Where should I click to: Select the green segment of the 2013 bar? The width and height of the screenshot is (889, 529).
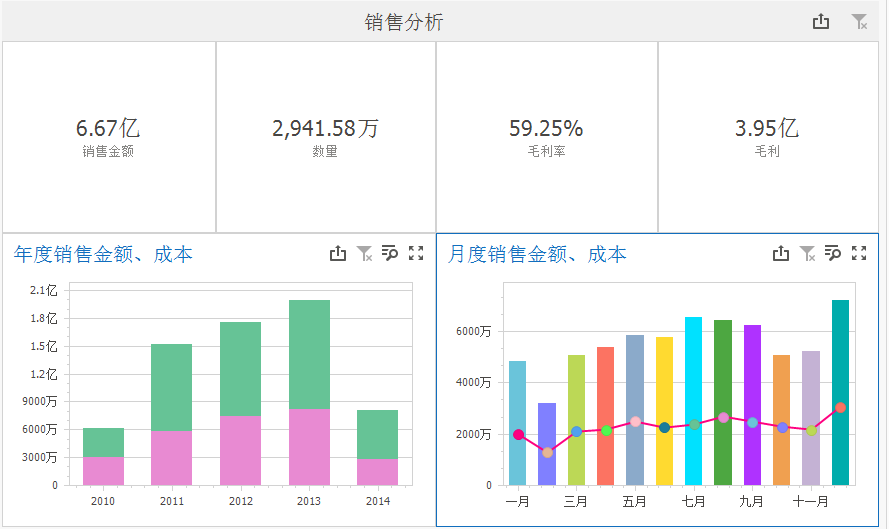(309, 353)
